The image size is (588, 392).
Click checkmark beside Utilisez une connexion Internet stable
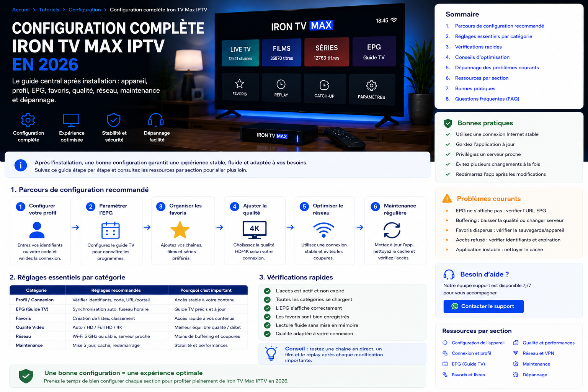point(448,134)
